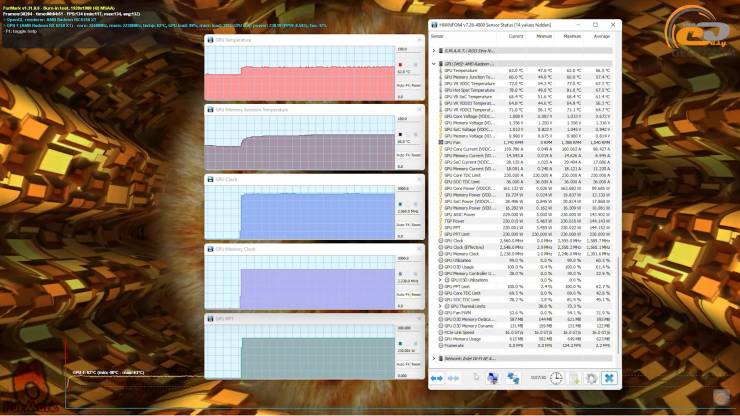The width and height of the screenshot is (740, 416).
Task: Expand the S.M.A.R.T. sensor group
Action: (434, 51)
